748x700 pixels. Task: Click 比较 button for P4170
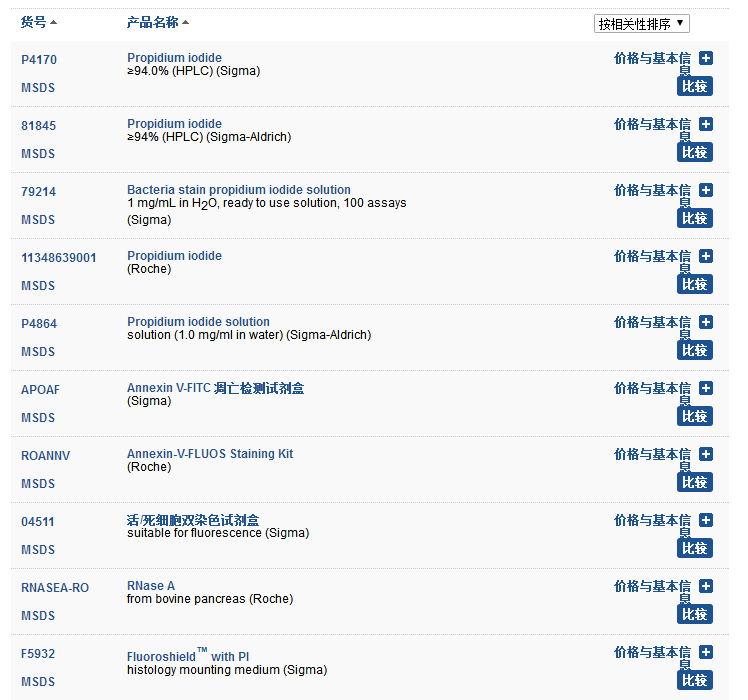coord(695,86)
